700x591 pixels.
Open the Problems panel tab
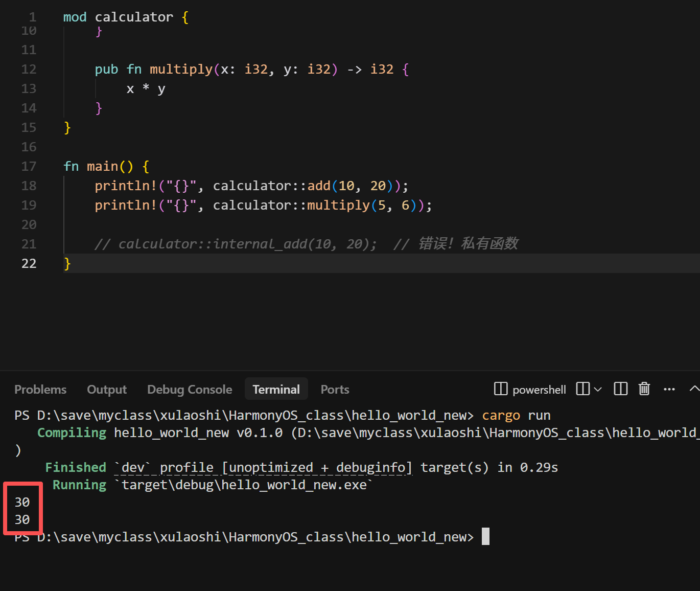(40, 390)
